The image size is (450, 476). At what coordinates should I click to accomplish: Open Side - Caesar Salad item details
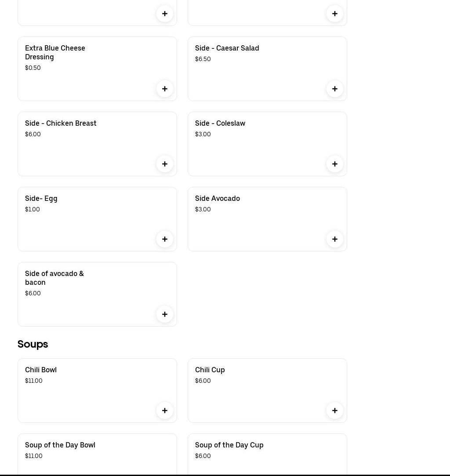coord(227,48)
